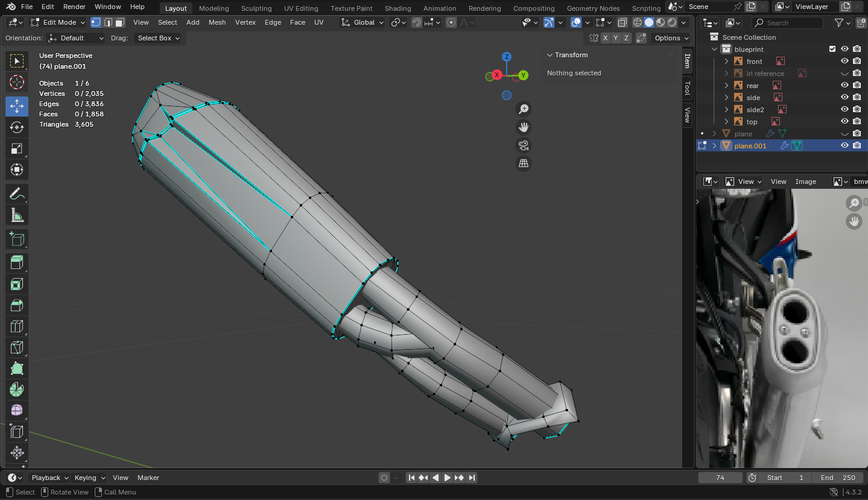This screenshot has height=500, width=868.
Task: Play the animation forward
Action: coord(448,478)
